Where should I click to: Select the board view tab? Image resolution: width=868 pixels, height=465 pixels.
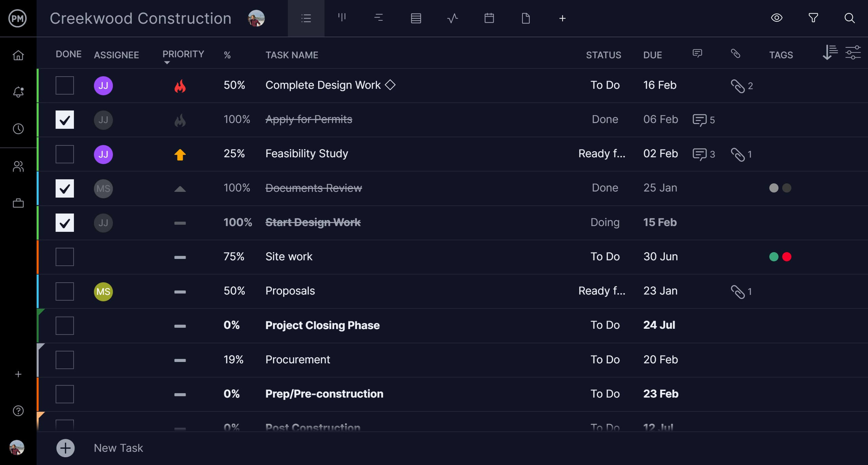point(342,18)
